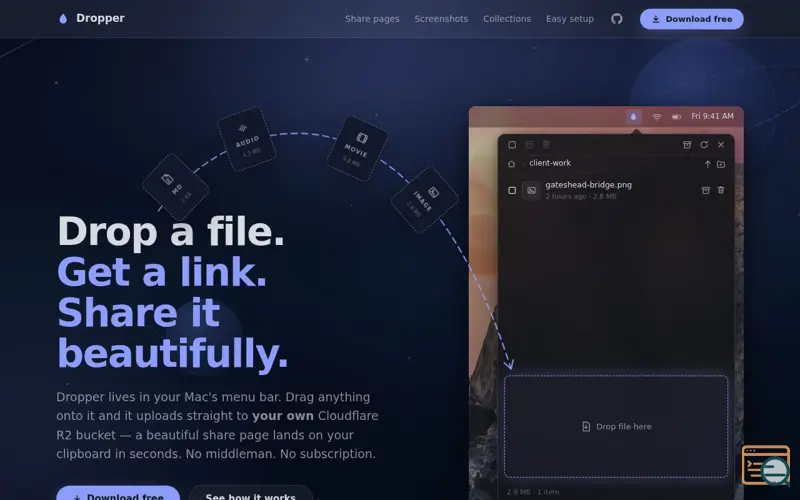Toggle the select-all checkbox in the panel toolbar

512,145
